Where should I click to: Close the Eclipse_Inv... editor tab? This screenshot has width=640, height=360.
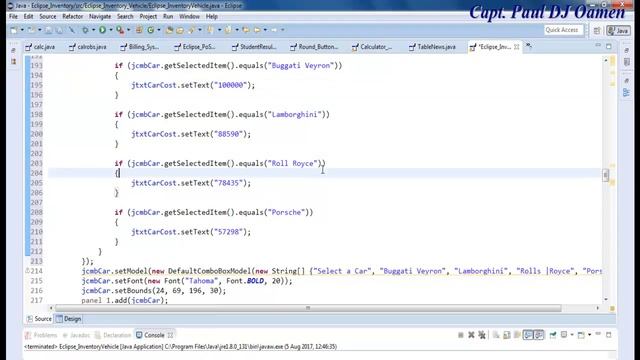(x=517, y=47)
